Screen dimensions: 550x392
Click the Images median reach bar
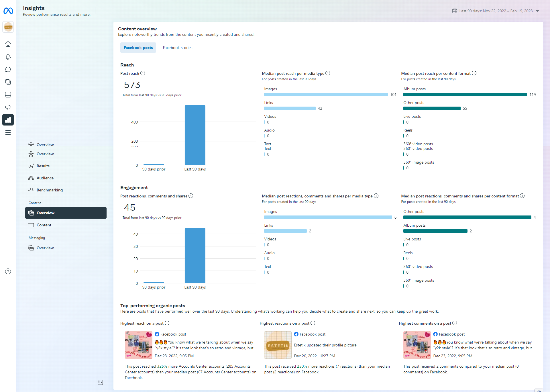[326, 95]
